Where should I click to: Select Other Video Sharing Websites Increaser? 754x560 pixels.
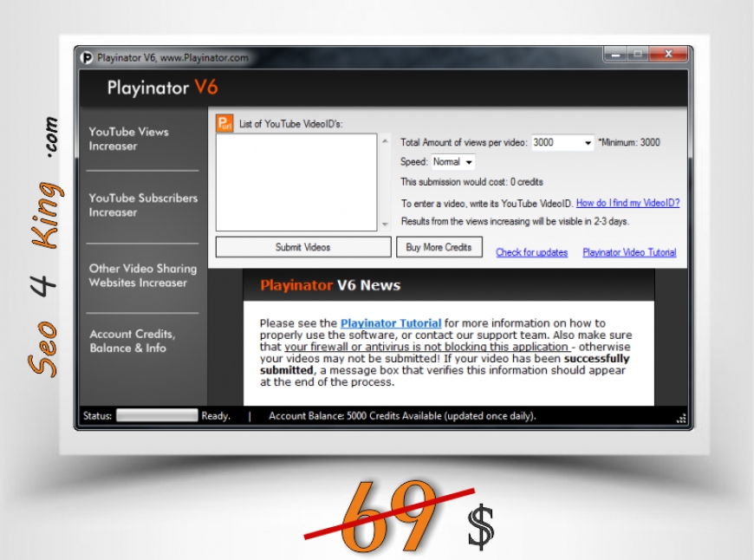143,275
